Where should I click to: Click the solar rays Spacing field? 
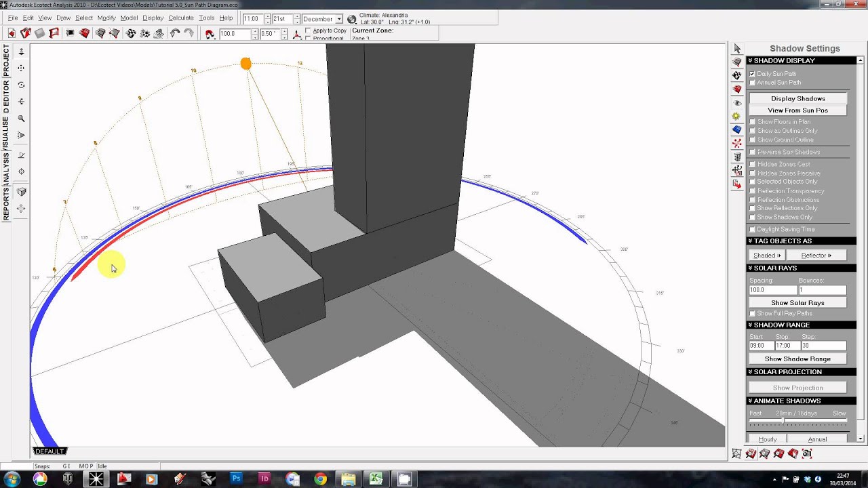click(772, 290)
